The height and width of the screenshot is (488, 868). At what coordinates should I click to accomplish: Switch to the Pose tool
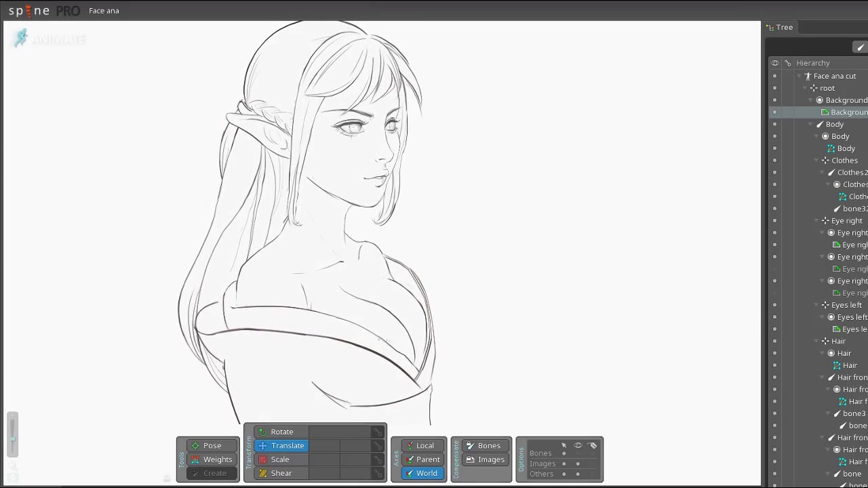pos(212,445)
